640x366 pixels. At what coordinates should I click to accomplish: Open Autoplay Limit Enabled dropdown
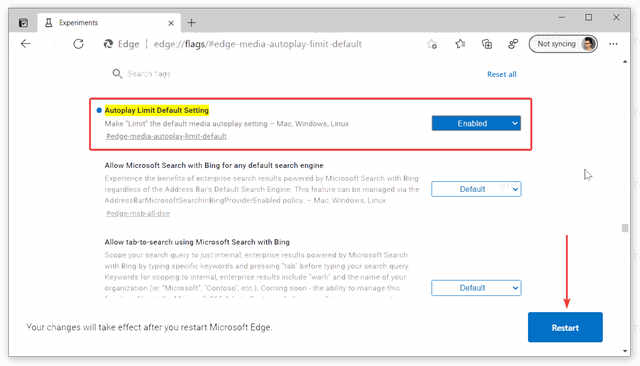476,123
